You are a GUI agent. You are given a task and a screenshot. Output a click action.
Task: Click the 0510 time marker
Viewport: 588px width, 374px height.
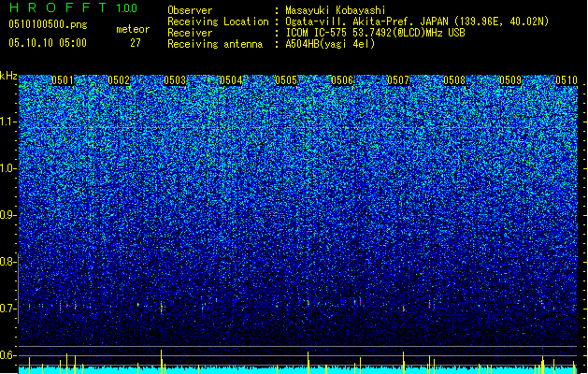(566, 80)
